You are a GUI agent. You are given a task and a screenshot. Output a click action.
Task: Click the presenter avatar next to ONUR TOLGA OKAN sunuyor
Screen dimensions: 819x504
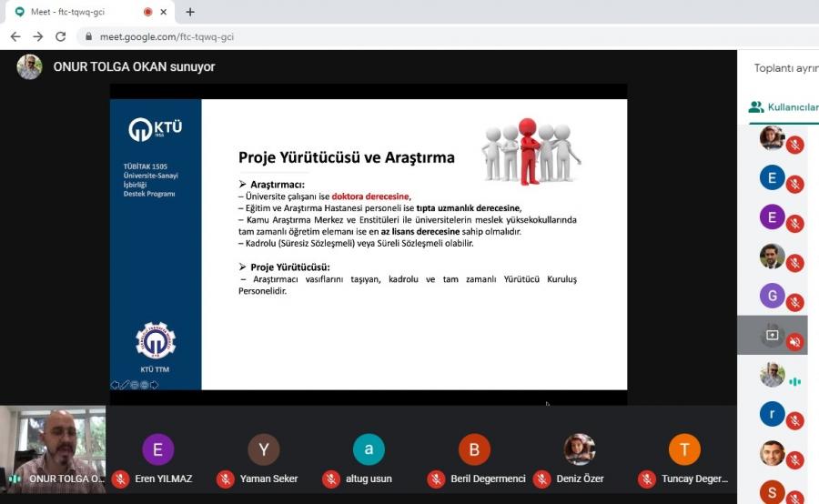29,67
